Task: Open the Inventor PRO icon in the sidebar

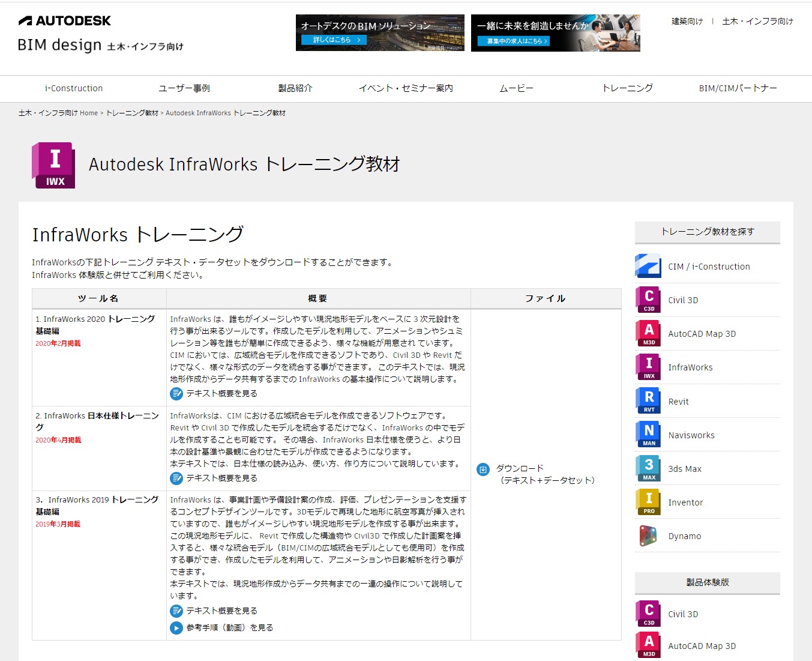Action: [x=648, y=502]
